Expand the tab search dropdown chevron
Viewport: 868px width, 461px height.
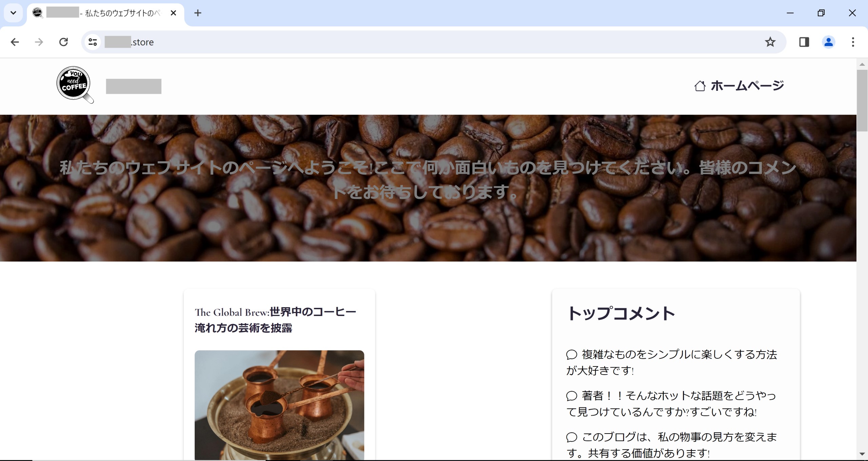pyautogui.click(x=13, y=13)
